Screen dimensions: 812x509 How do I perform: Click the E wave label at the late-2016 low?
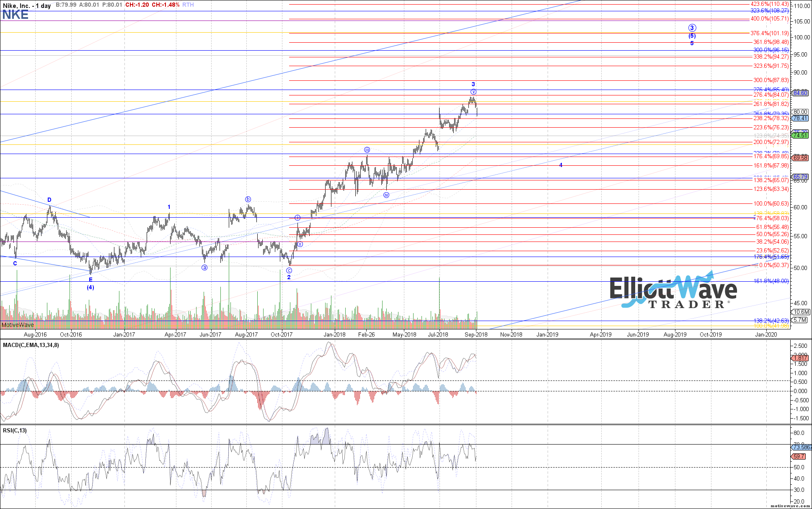coord(91,279)
